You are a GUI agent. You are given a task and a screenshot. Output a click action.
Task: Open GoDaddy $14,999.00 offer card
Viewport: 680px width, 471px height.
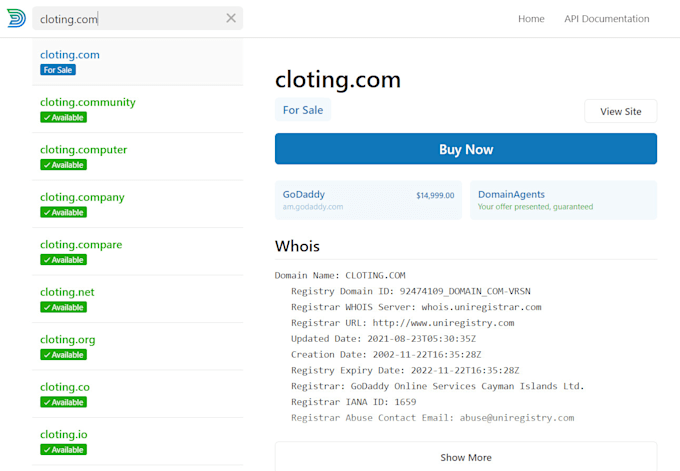click(x=368, y=200)
